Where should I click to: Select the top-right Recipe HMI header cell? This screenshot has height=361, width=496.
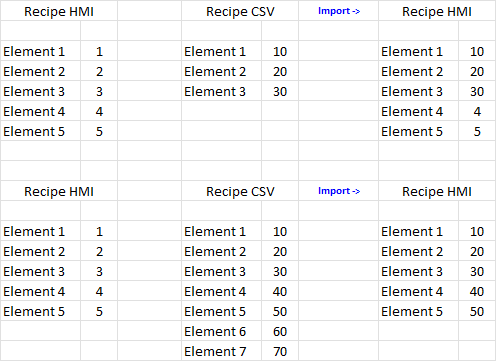coord(437,11)
